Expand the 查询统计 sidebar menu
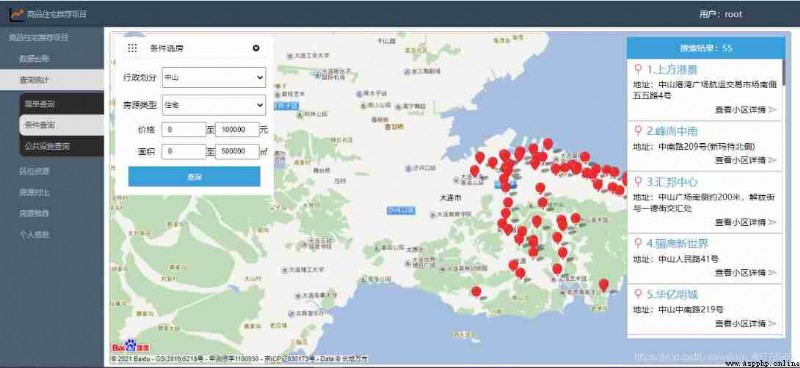 pos(52,80)
